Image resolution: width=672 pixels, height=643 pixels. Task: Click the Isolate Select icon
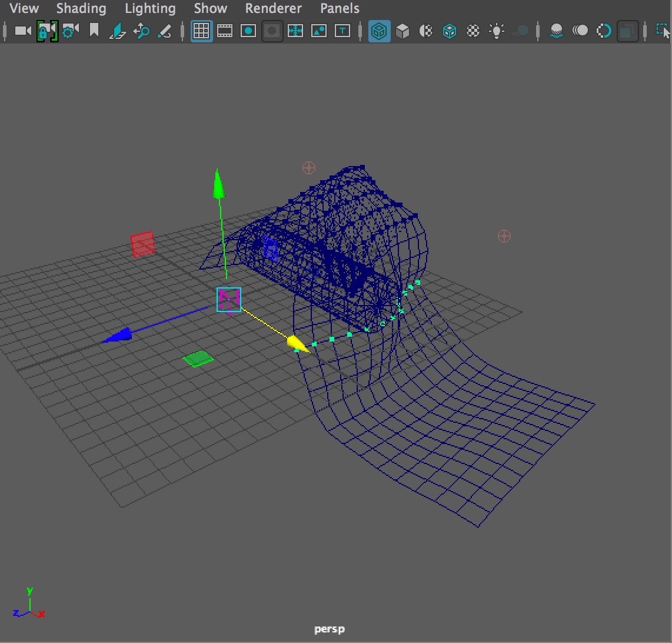click(x=663, y=31)
